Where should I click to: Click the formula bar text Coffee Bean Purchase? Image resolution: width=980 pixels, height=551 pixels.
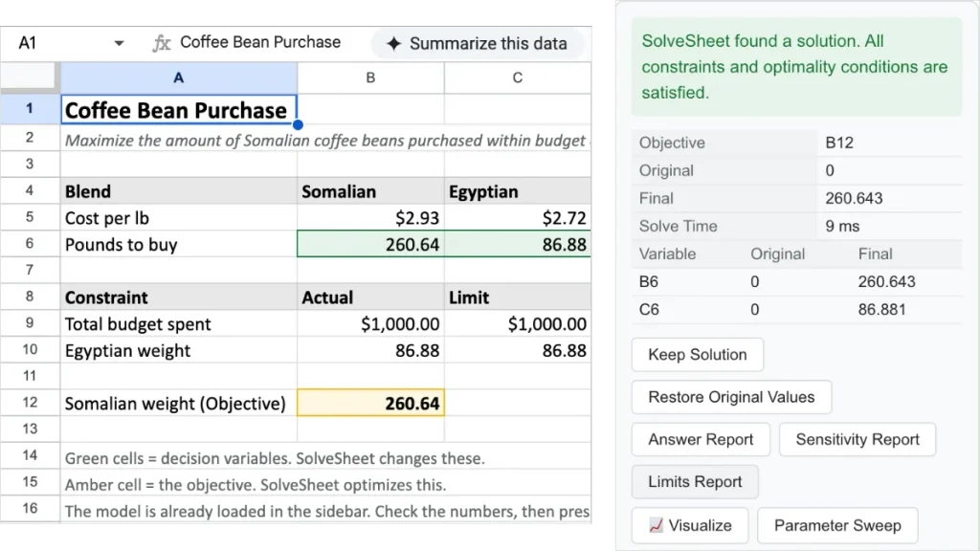pos(260,42)
